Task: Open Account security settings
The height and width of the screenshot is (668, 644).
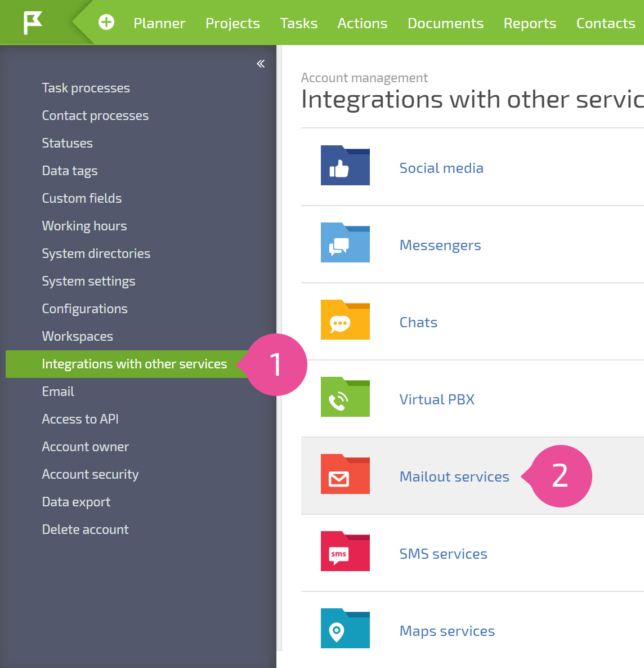Action: (x=90, y=474)
